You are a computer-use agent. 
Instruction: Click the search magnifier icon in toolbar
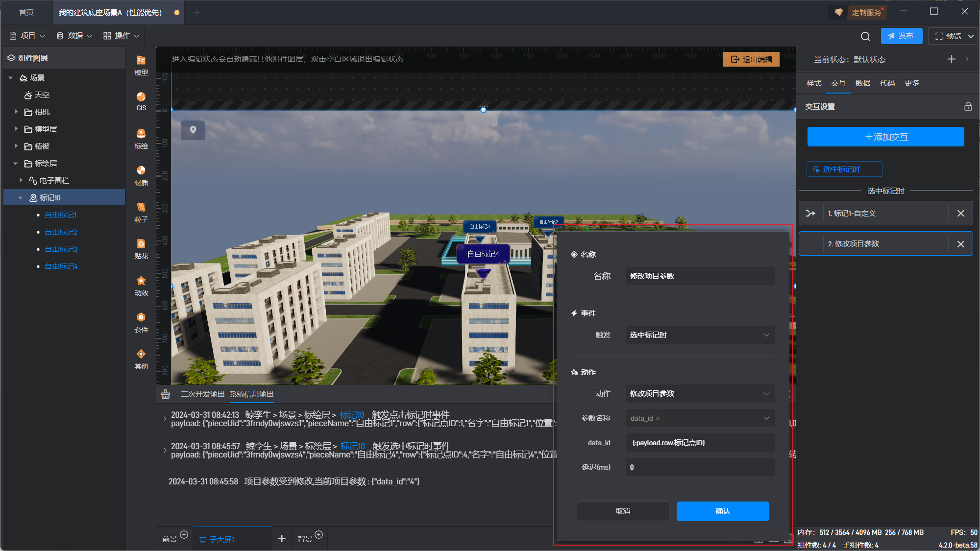tap(865, 36)
